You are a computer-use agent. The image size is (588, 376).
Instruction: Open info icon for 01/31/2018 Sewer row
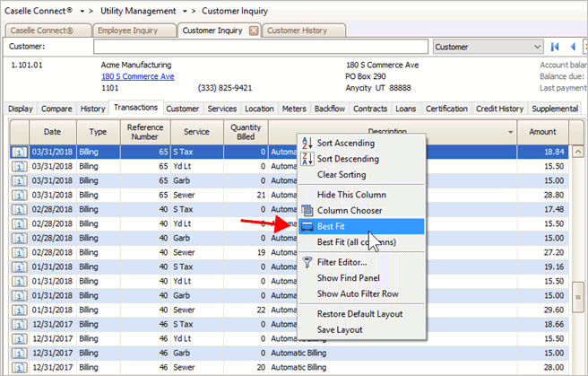(x=19, y=310)
